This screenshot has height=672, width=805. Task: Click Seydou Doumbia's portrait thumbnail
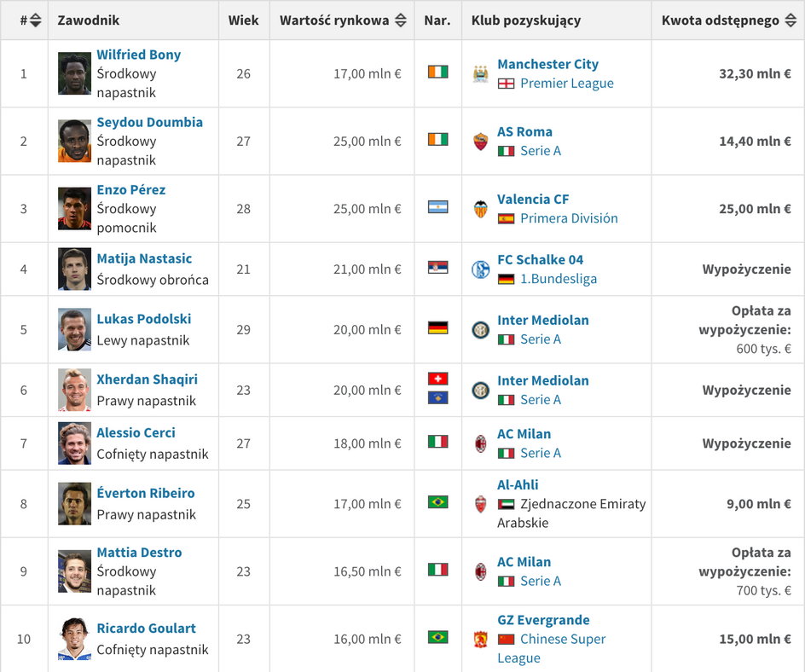pyautogui.click(x=74, y=142)
